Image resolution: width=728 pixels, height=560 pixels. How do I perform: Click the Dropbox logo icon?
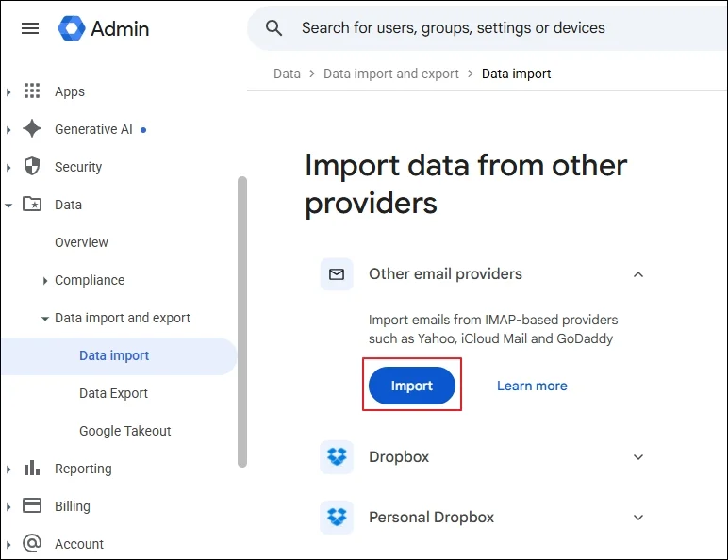[337, 457]
